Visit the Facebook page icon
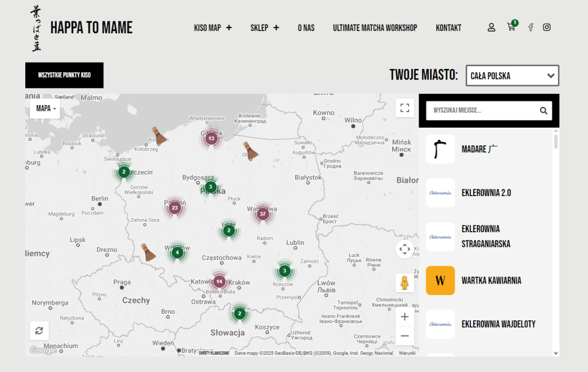Screen dimensions: 588x372 531,28
